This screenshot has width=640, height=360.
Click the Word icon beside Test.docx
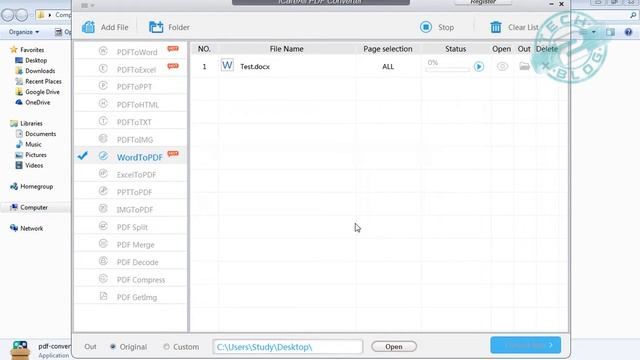point(227,65)
